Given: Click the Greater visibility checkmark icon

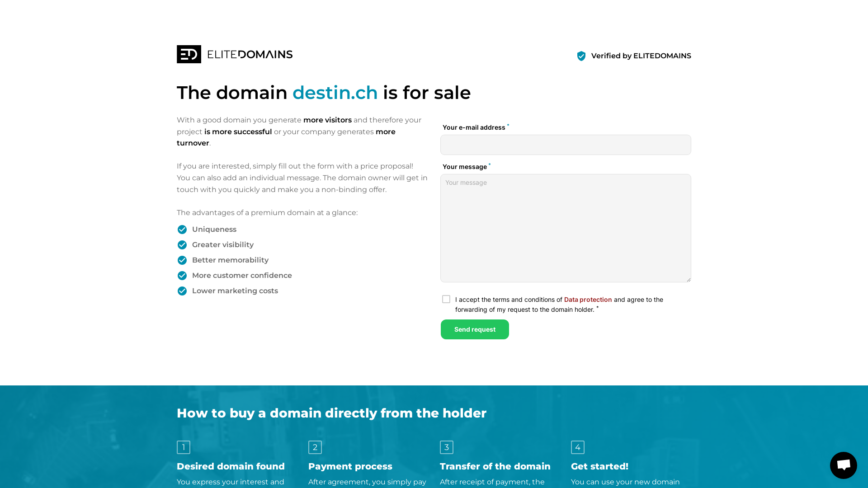Looking at the screenshot, I should (x=182, y=245).
